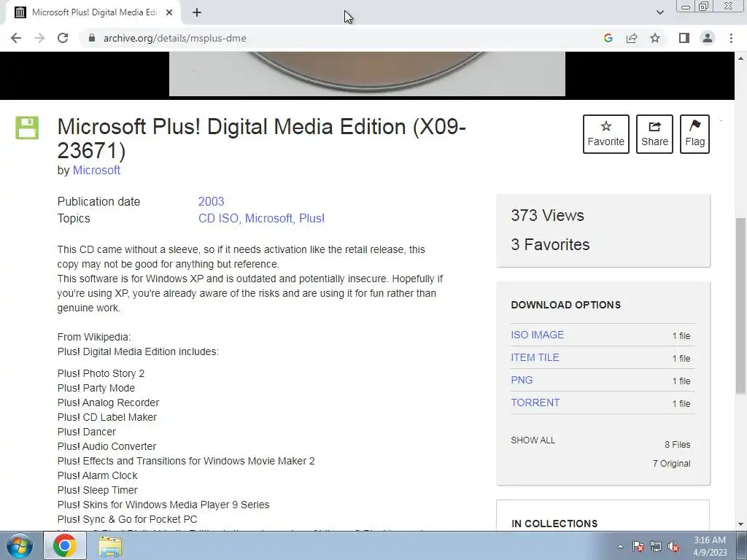Click the 'Plus! Analog Recorder' line
This screenshot has height=560, width=747.
click(108, 402)
